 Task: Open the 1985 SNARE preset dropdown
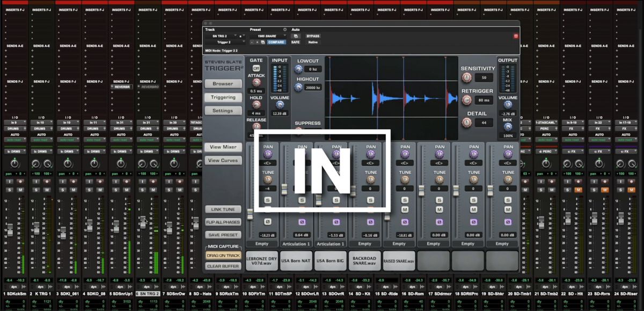(x=268, y=36)
